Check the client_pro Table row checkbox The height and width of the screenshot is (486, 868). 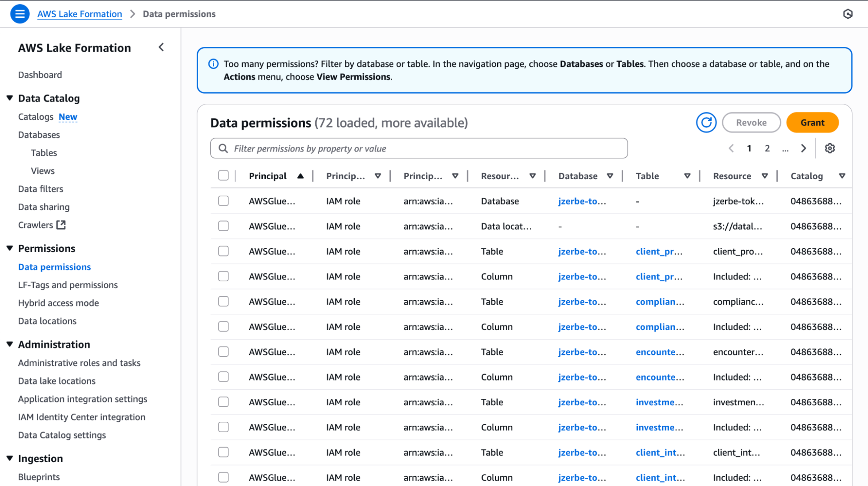(223, 251)
